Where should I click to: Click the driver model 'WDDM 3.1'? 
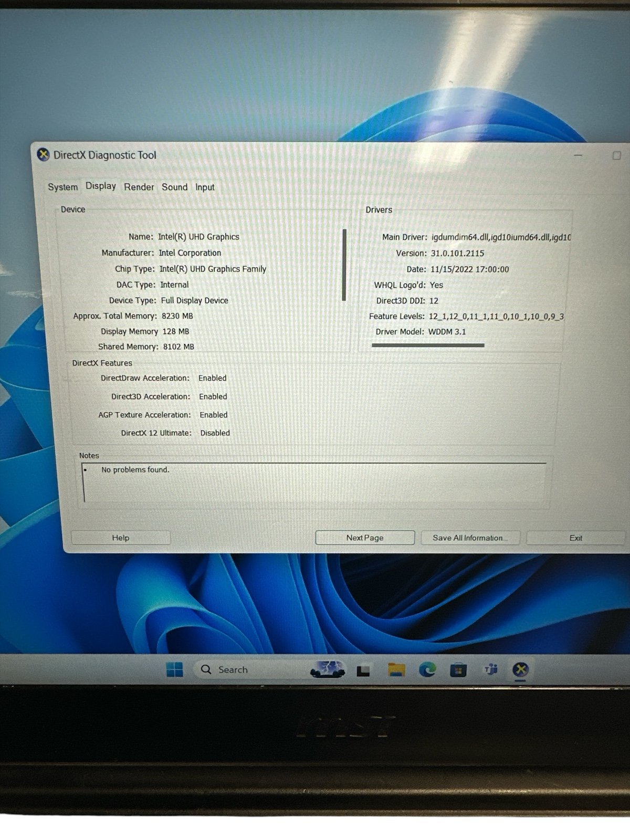click(447, 332)
